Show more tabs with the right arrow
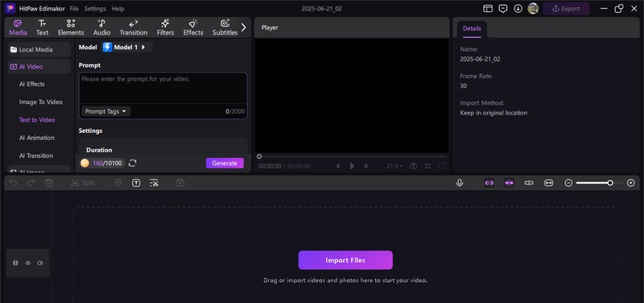The height and width of the screenshot is (303, 644). click(244, 27)
